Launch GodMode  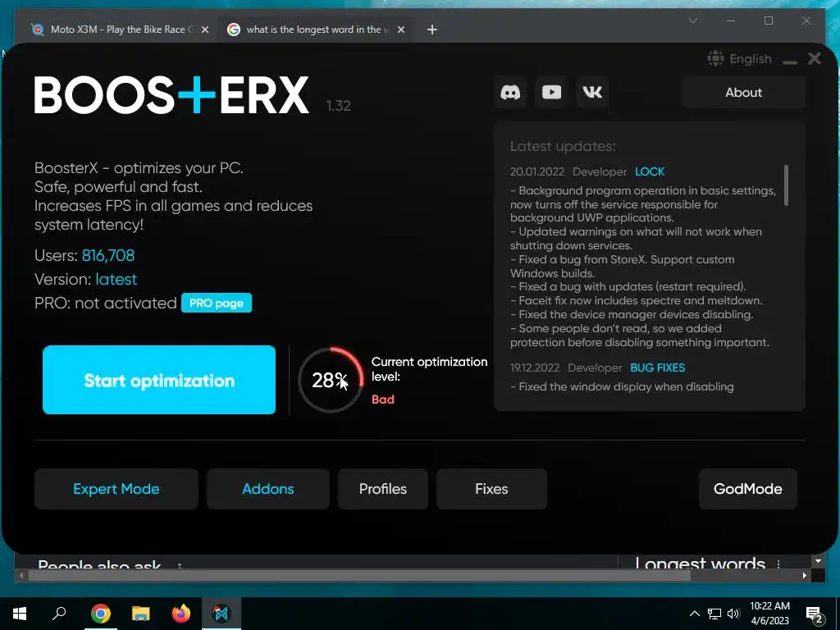(x=748, y=489)
